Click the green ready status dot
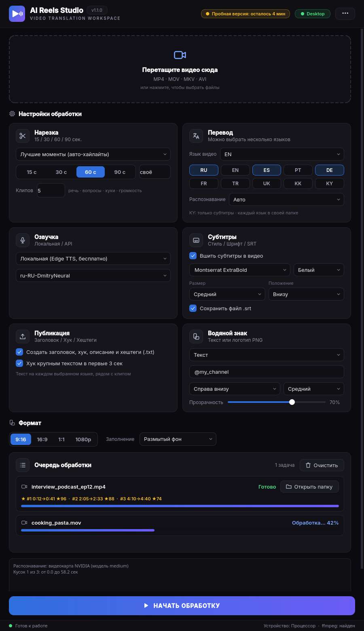Screen dimensions: 364x631 coord(11,626)
